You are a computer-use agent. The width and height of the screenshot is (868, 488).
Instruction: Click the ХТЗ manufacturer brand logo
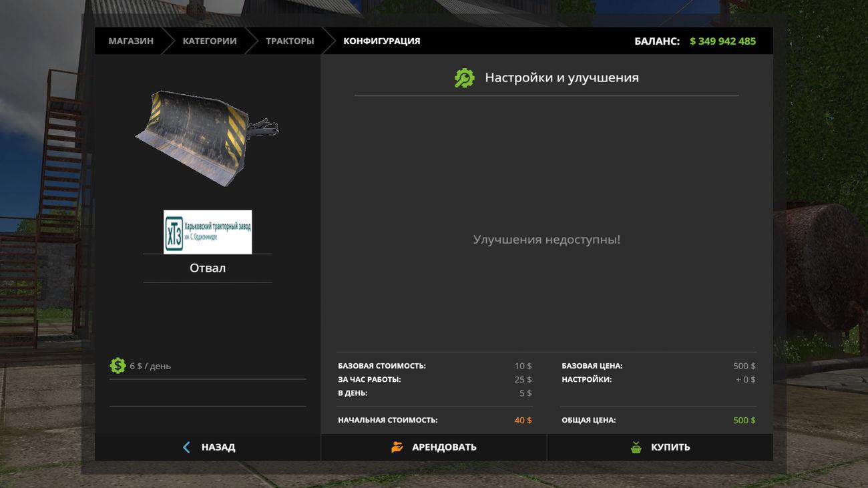[208, 232]
